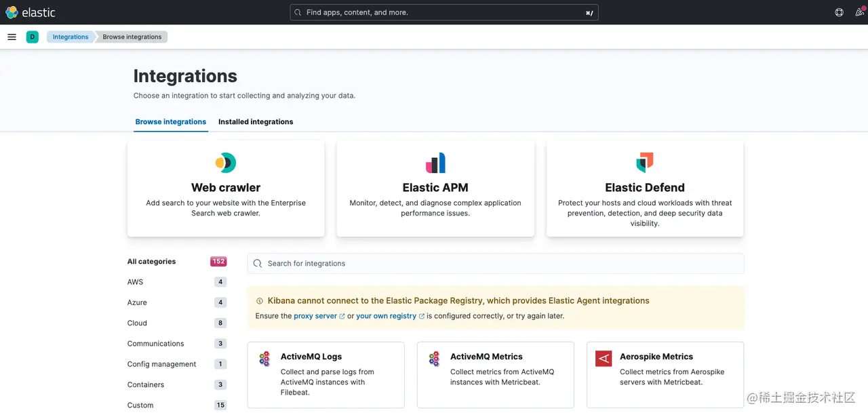Open the newsfeed notifications icon
This screenshot has height=417, width=868.
point(861,12)
